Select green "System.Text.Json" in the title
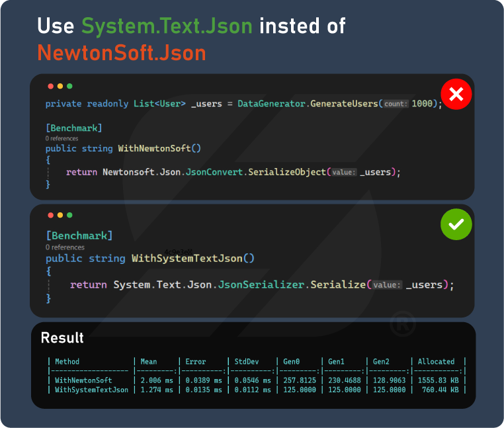The image size is (504, 428). click(x=167, y=26)
